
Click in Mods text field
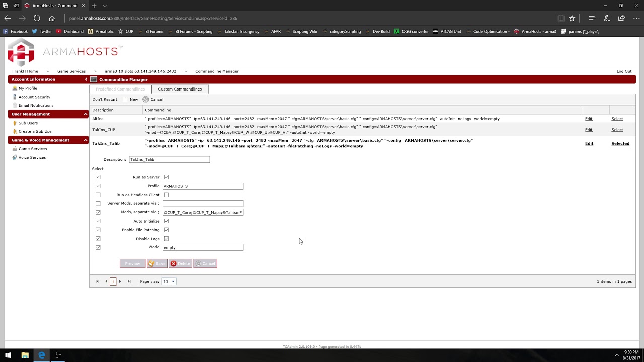pyautogui.click(x=203, y=212)
